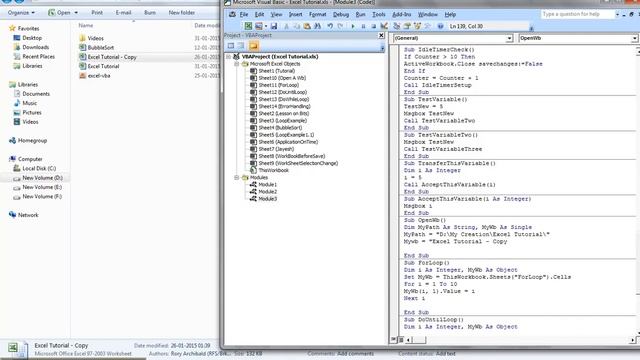This screenshot has height=360, width=640.
Task: Open Project Explorer from the toolbar icon
Action: pos(396,26)
